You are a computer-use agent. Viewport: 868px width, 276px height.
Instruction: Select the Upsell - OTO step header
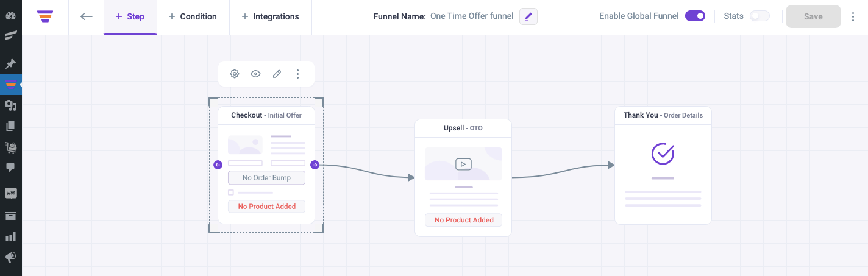coord(463,129)
